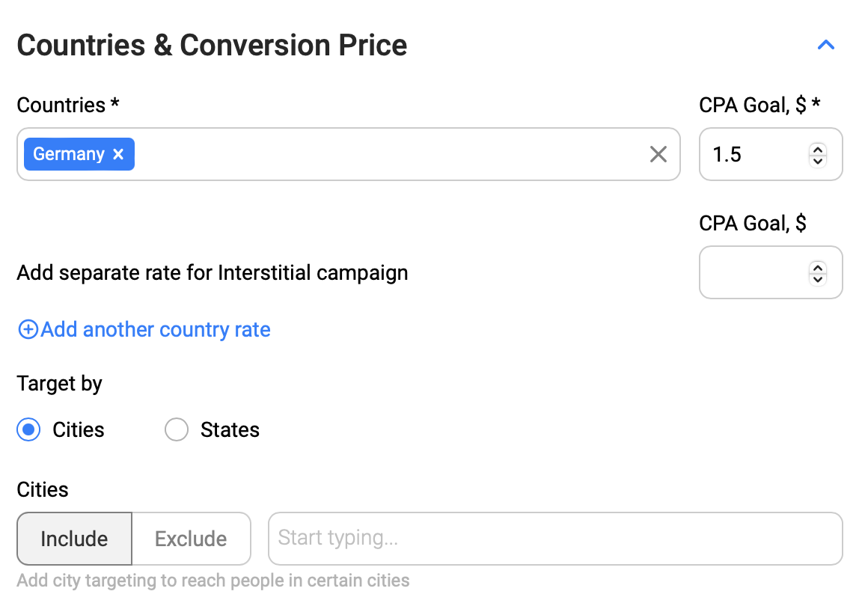Clear all selected countries
868x609 pixels.
tap(658, 154)
